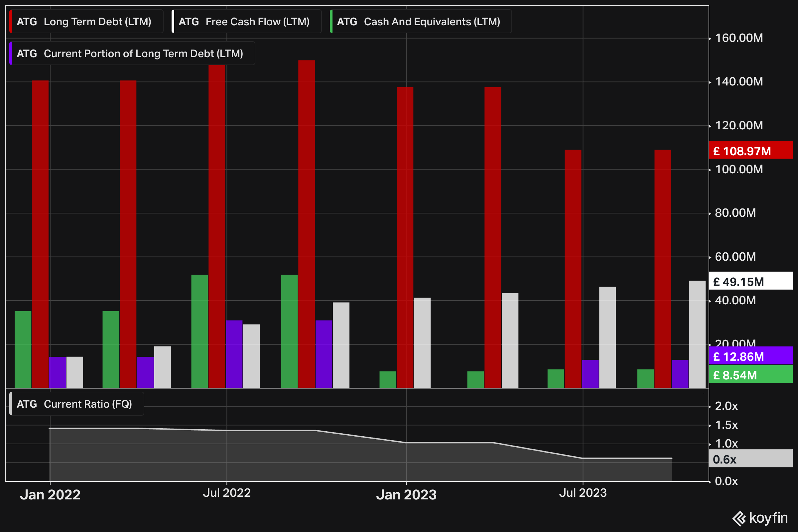
Task: Click the green Cash And Equivalents color swatch
Action: pyautogui.click(x=331, y=22)
